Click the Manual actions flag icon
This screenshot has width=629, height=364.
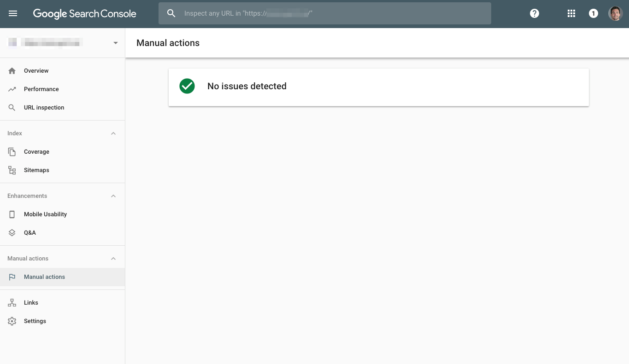[12, 277]
